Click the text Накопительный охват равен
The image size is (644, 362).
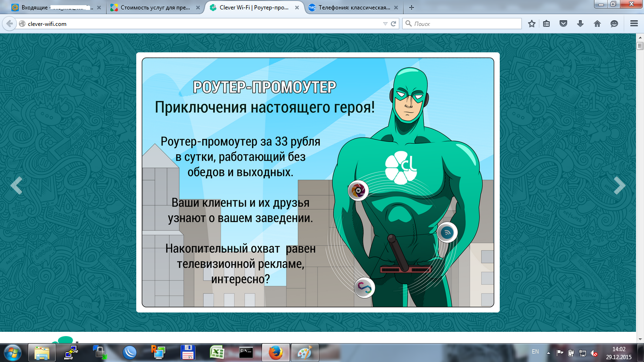240,248
